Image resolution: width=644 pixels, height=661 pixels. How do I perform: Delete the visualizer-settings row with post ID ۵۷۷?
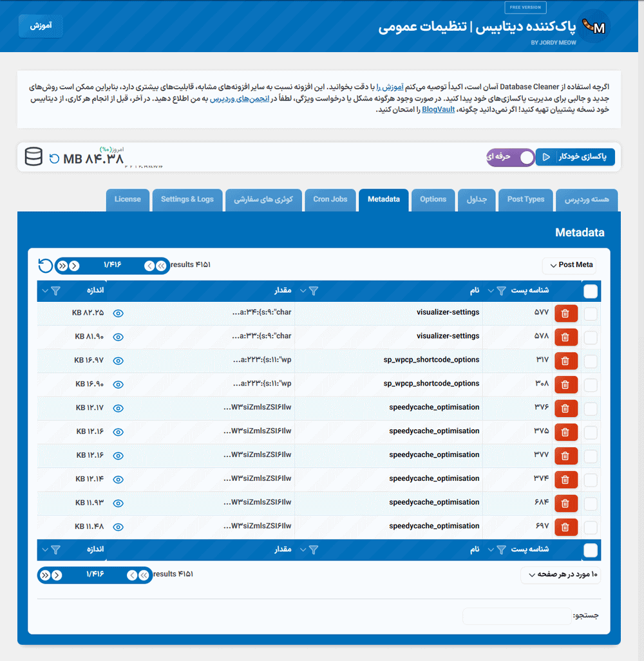tap(565, 313)
